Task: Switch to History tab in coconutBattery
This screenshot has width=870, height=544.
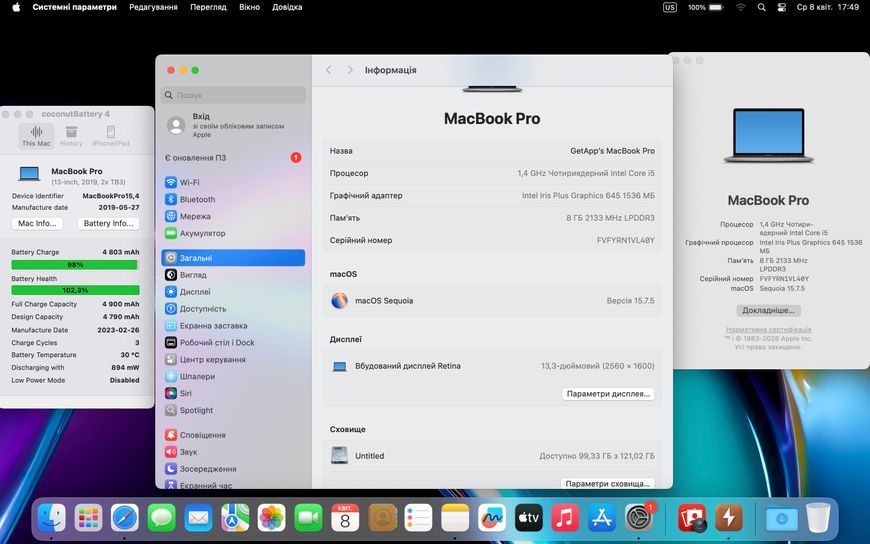Action: pyautogui.click(x=71, y=136)
